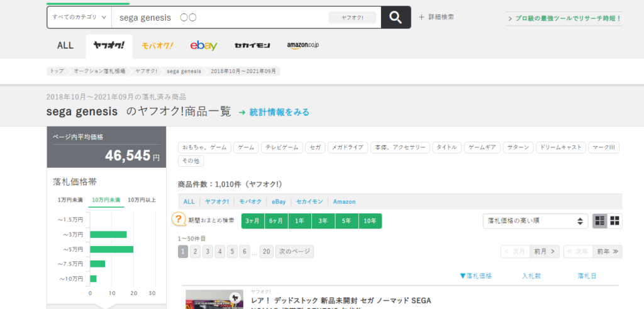Click the ゲームギア category tag
The image size is (644, 309).
482,147
